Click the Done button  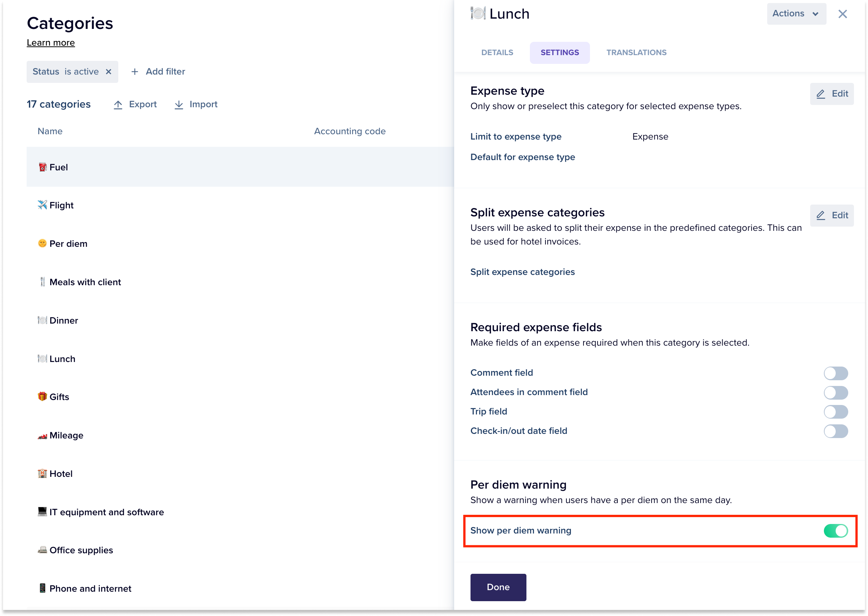coord(498,587)
